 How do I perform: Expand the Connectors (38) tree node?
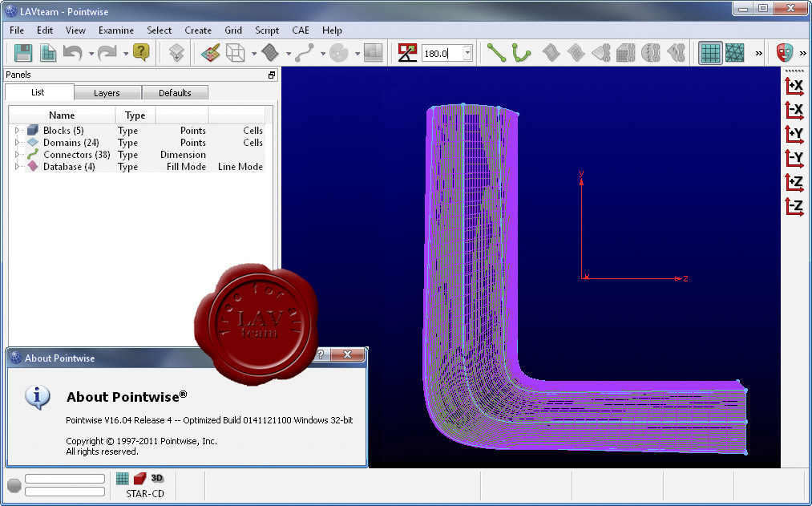tap(17, 154)
